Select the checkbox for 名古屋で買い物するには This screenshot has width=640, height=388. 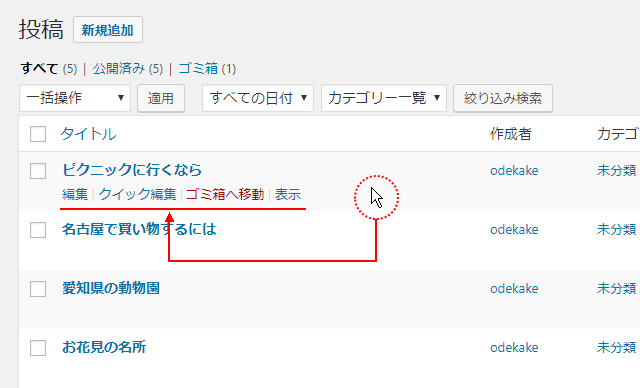pyautogui.click(x=38, y=230)
